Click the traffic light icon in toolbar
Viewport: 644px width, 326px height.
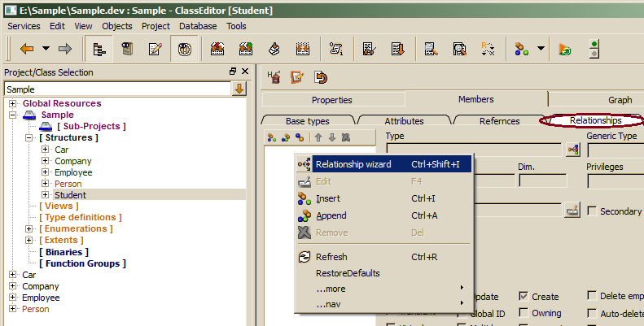(595, 49)
